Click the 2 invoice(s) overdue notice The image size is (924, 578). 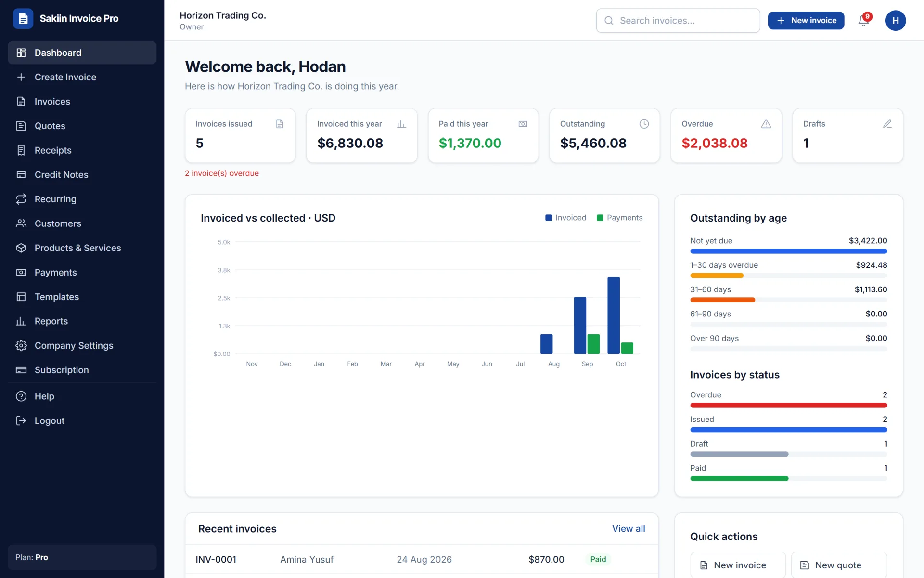click(x=222, y=173)
